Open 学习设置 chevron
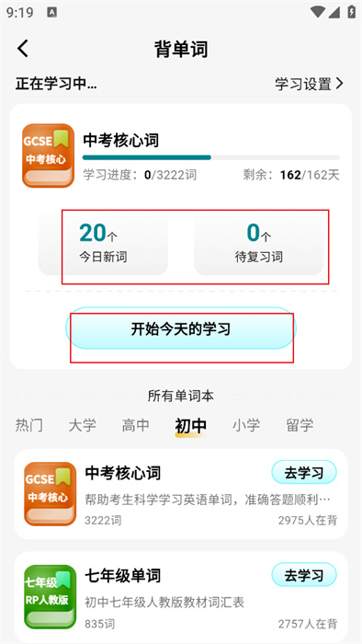 339,84
